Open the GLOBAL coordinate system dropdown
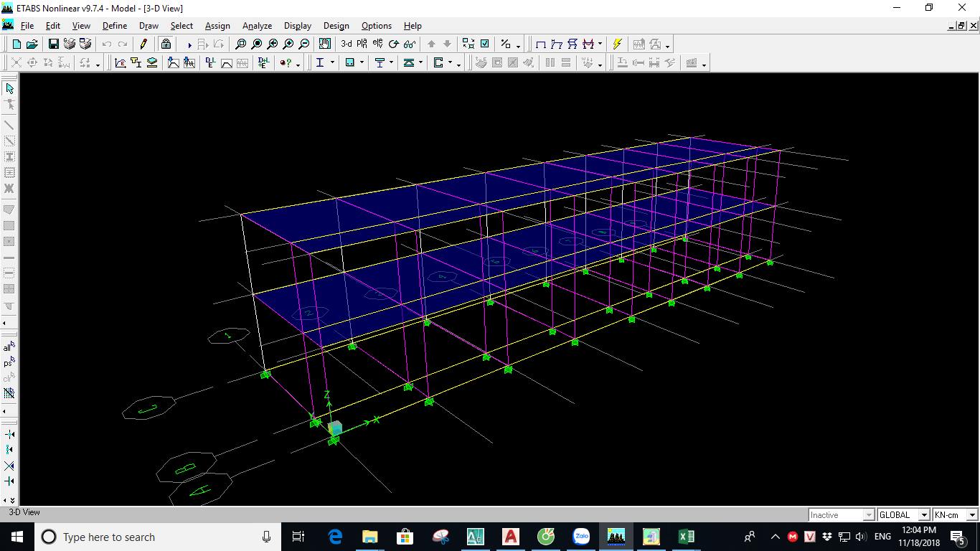The width and height of the screenshot is (980, 551). (924, 515)
